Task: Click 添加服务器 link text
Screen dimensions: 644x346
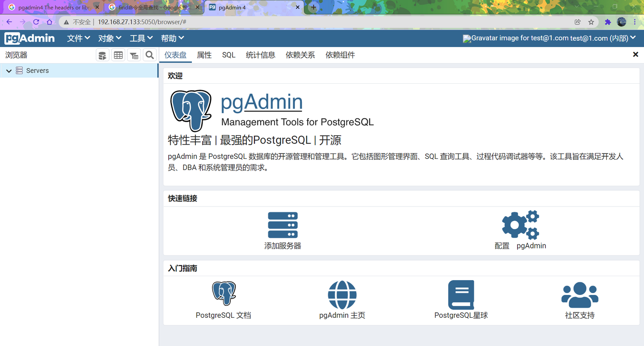Action: point(283,246)
